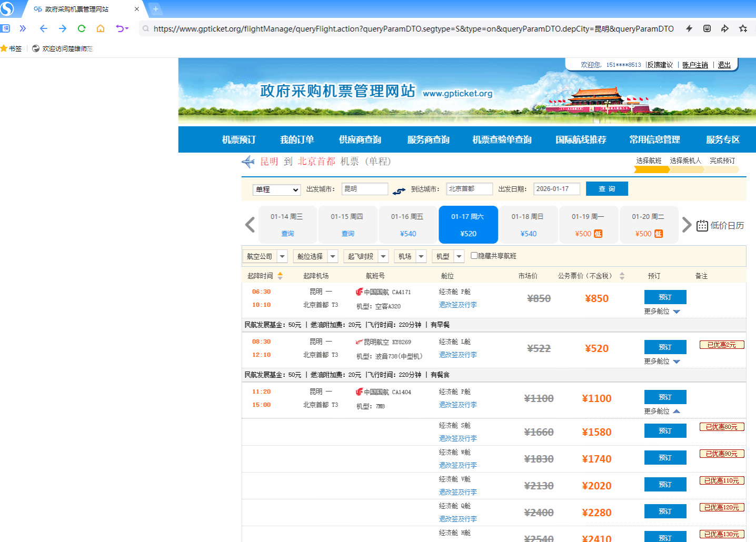Screen dimensions: 756x542
Task: Click the bookmarks star icon labeled 书签
Action: (11, 48)
